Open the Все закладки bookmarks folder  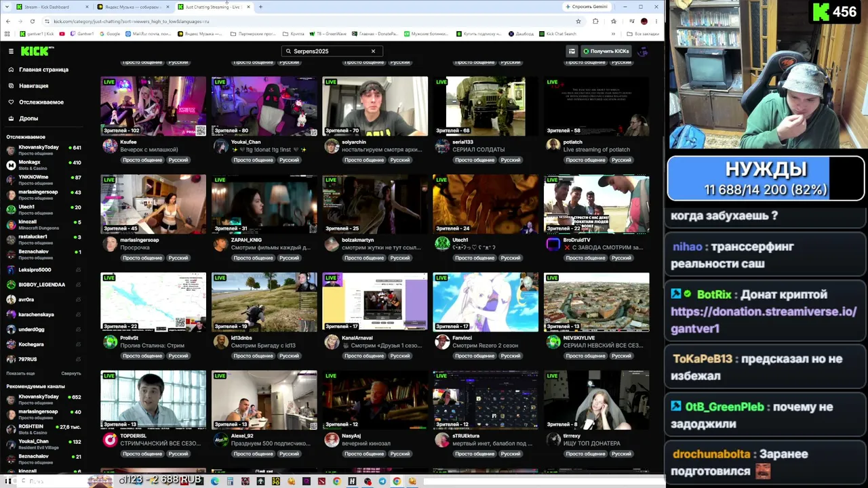pyautogui.click(x=643, y=34)
